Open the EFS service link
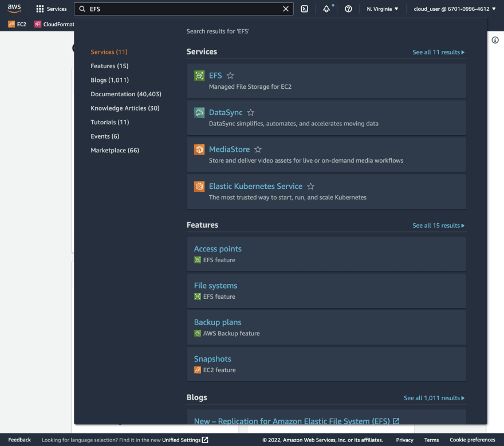504x446 pixels. [x=215, y=76]
